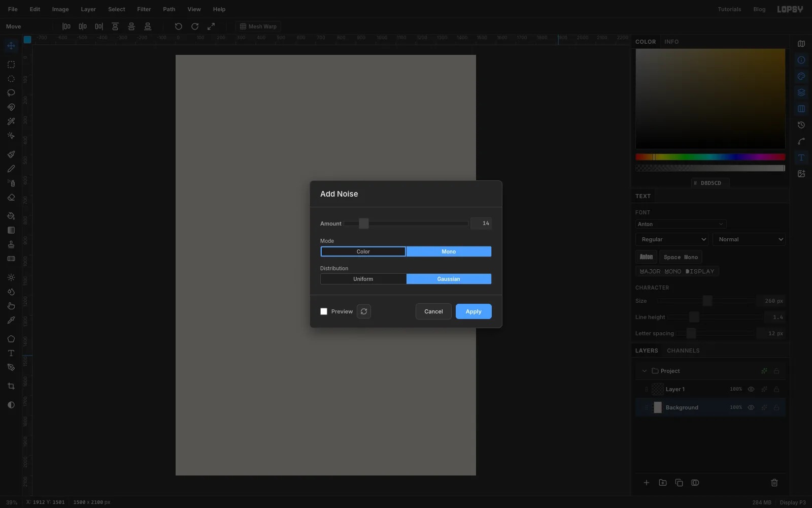Click the Undo icon in options bar
812x508 pixels.
[x=179, y=26]
